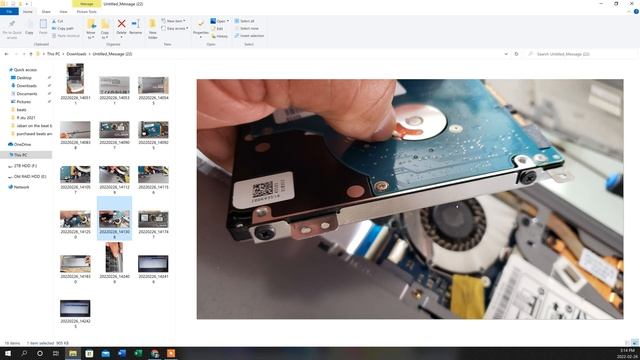Select Quick access in navigation pane
Viewport: 640px width, 360px height.
(25, 70)
